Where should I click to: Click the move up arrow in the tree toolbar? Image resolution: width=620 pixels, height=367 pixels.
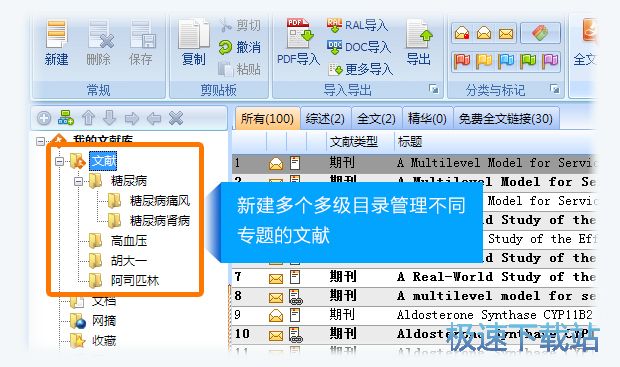[x=88, y=118]
